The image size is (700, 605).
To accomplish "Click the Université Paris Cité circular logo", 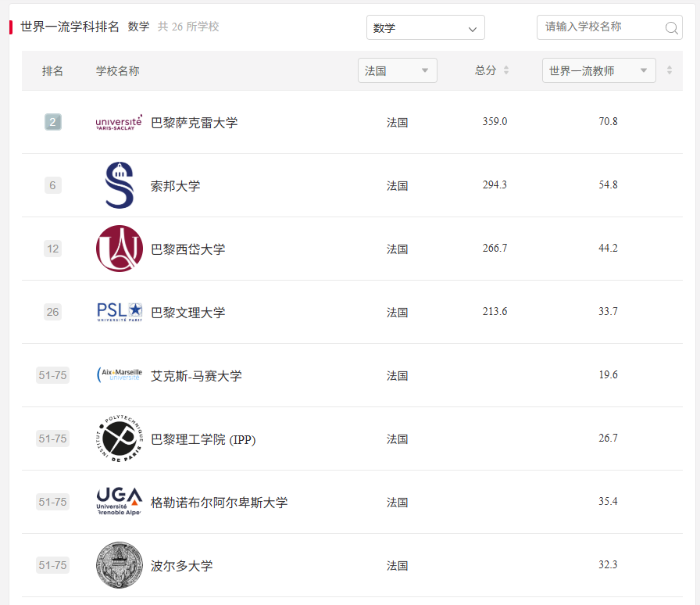I will [119, 249].
